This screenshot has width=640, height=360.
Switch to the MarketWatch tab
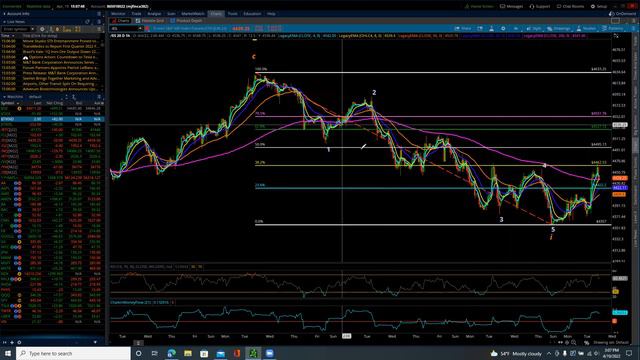(x=193, y=13)
